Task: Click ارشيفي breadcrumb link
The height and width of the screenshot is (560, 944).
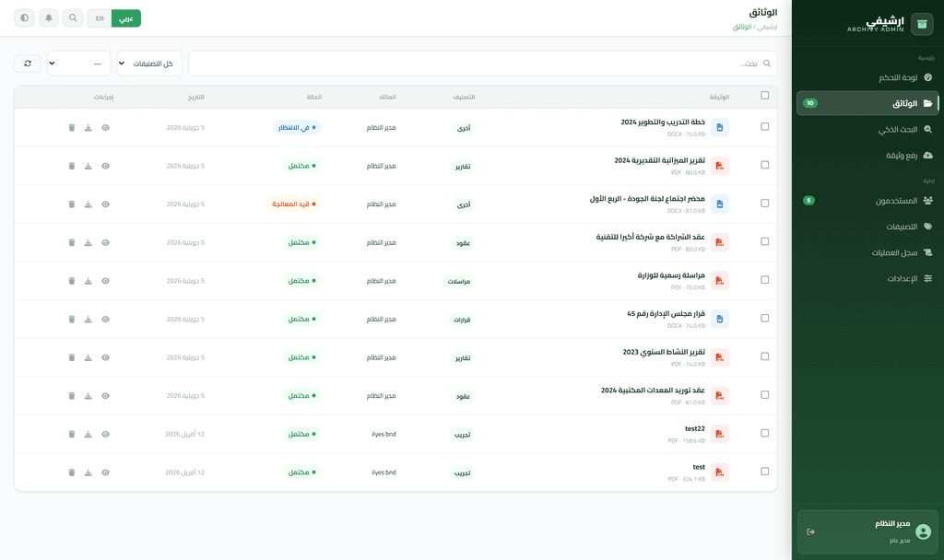Action: 767,27
